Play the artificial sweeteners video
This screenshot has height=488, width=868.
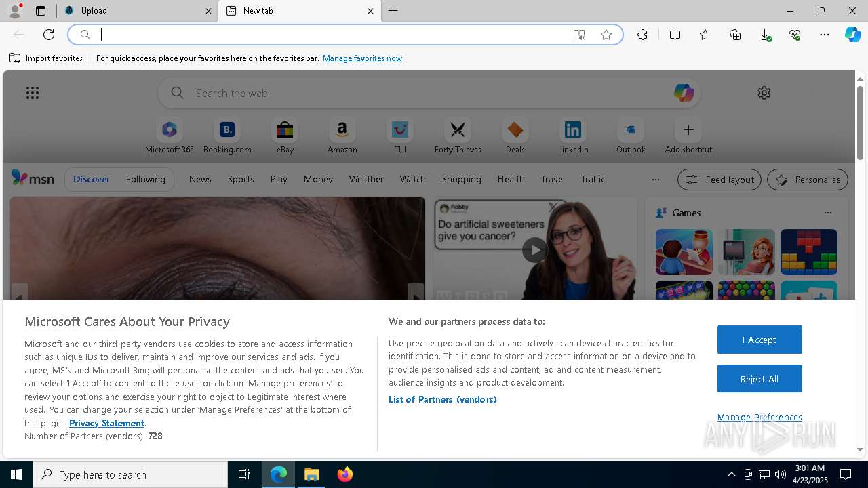[x=535, y=250]
